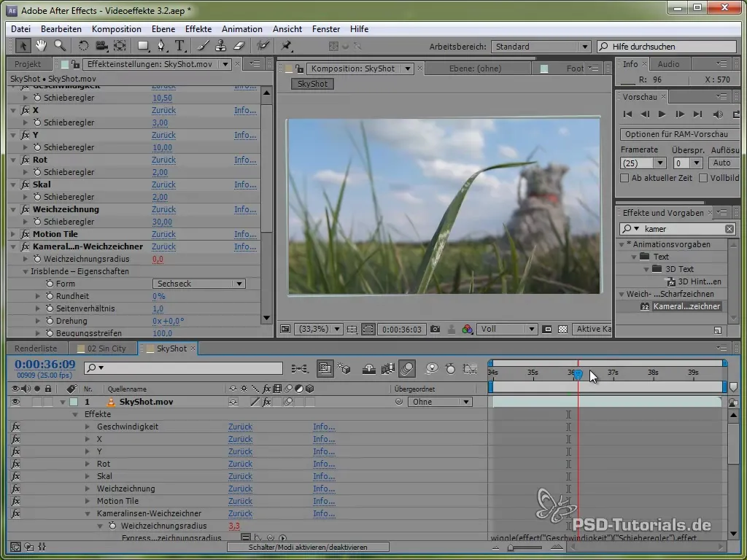The width and height of the screenshot is (747, 560).
Task: Switch to the Projekt tab
Action: (x=27, y=64)
